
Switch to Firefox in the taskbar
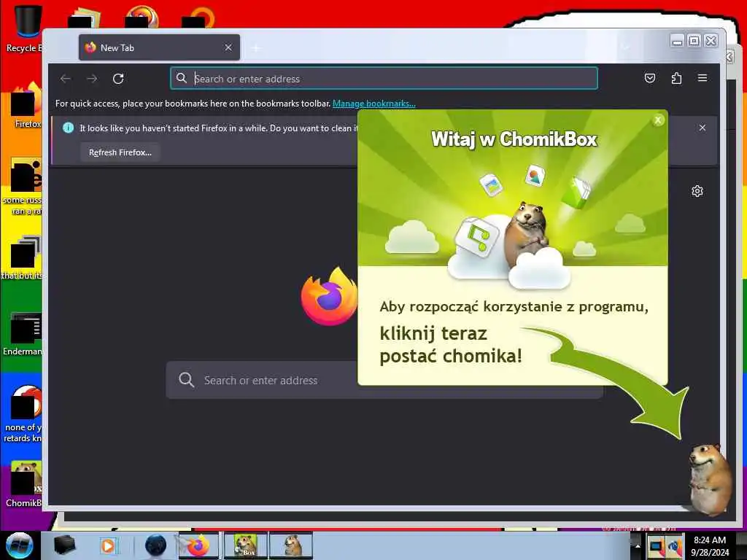pyautogui.click(x=198, y=545)
